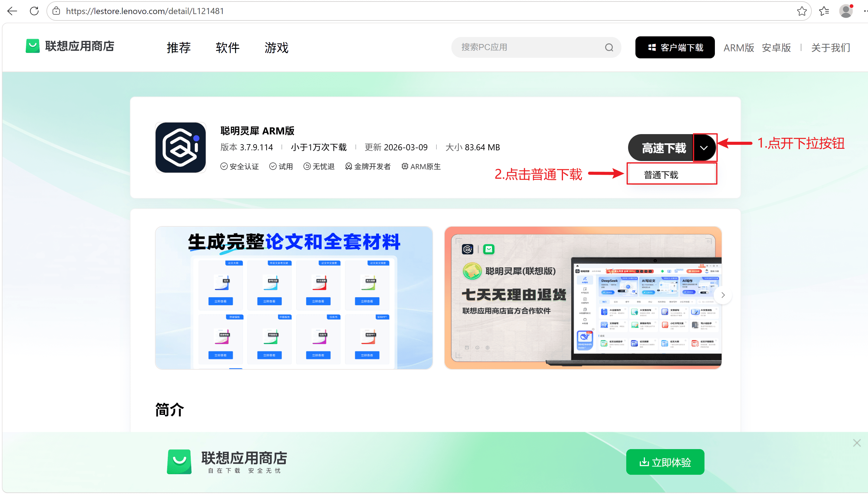Viewport: 868px width, 494px height.
Task: Advance screenshots with the next arrow
Action: [x=723, y=295]
